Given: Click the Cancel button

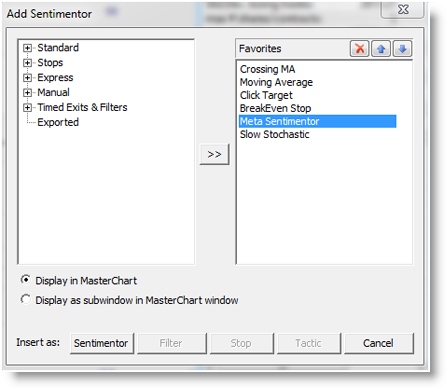Looking at the screenshot, I should 379,343.
